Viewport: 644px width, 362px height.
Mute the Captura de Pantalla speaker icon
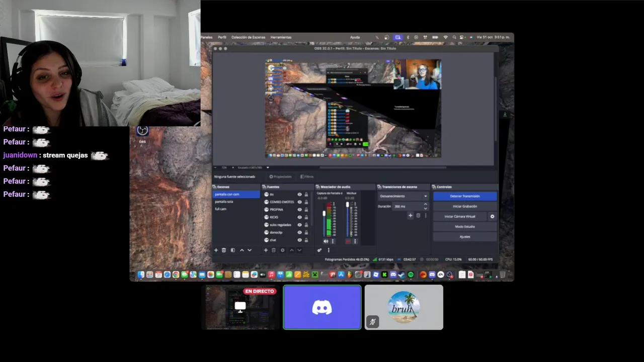(x=326, y=241)
